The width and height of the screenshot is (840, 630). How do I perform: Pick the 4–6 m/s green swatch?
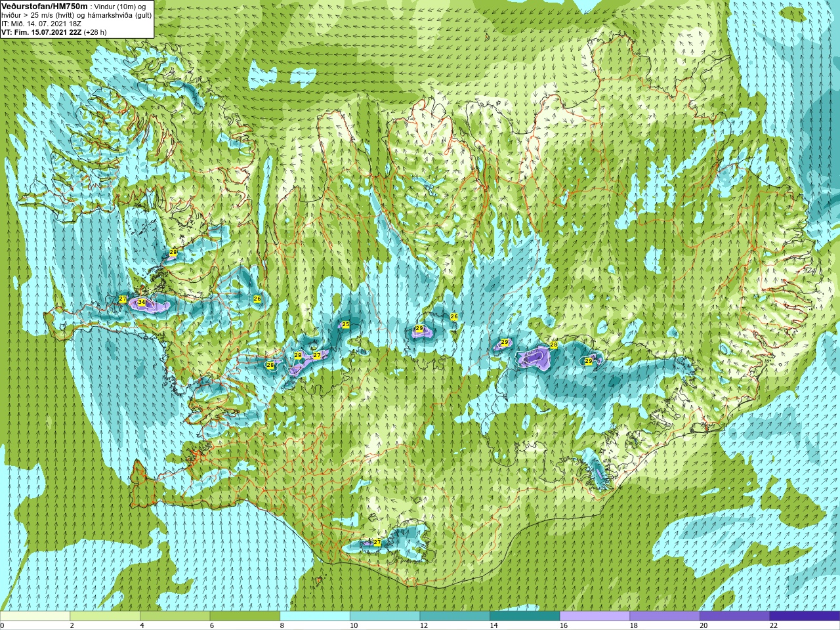(x=175, y=616)
